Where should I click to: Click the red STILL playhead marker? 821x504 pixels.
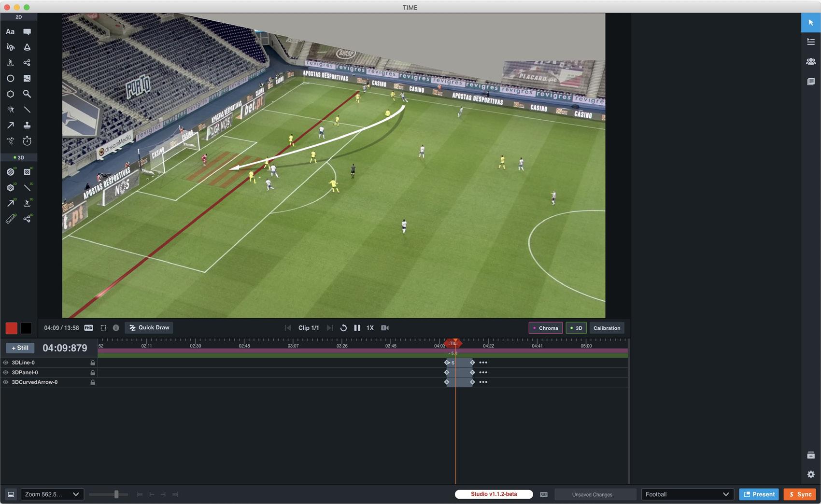(453, 343)
